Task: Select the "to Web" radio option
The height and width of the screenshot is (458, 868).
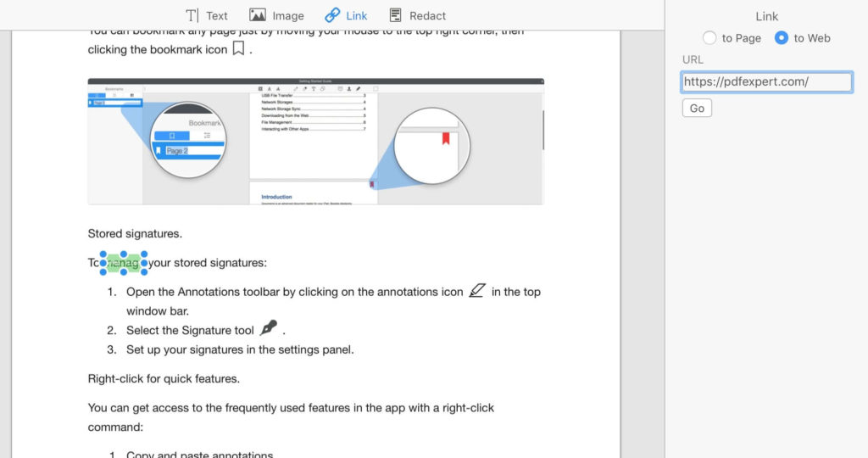Action: coord(782,38)
